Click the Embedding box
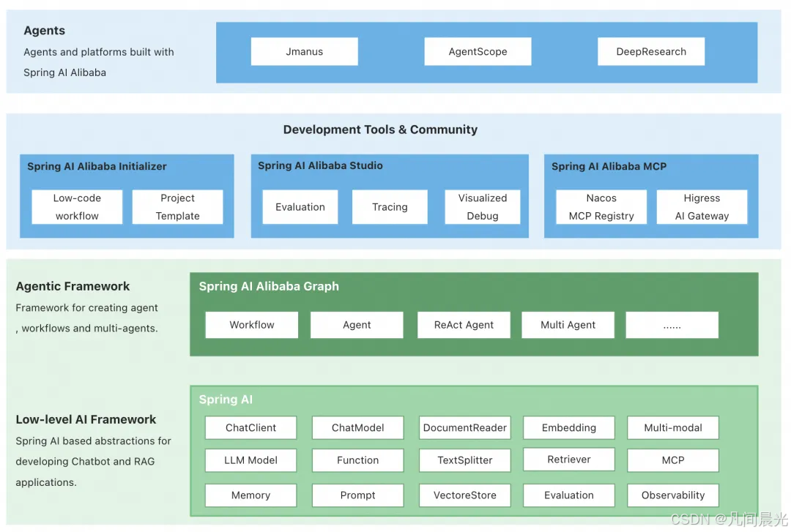 click(x=569, y=427)
